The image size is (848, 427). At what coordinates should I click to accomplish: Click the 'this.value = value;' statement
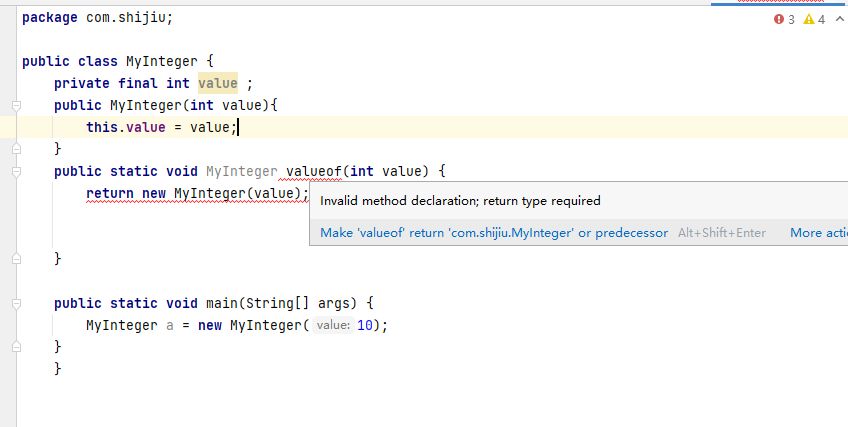[162, 128]
